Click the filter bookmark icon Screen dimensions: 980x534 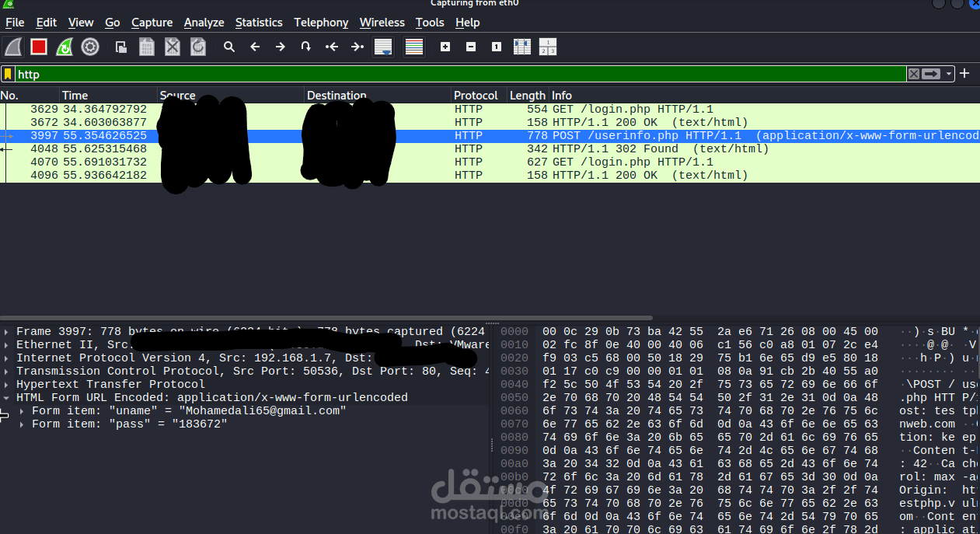point(8,74)
